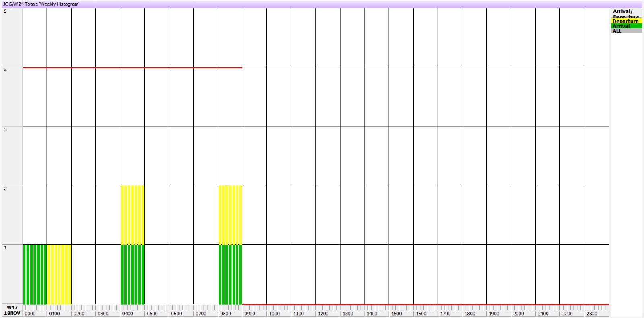Click the yellow departure bar at 0400
Screen dimensions: 644x318
click(132, 215)
